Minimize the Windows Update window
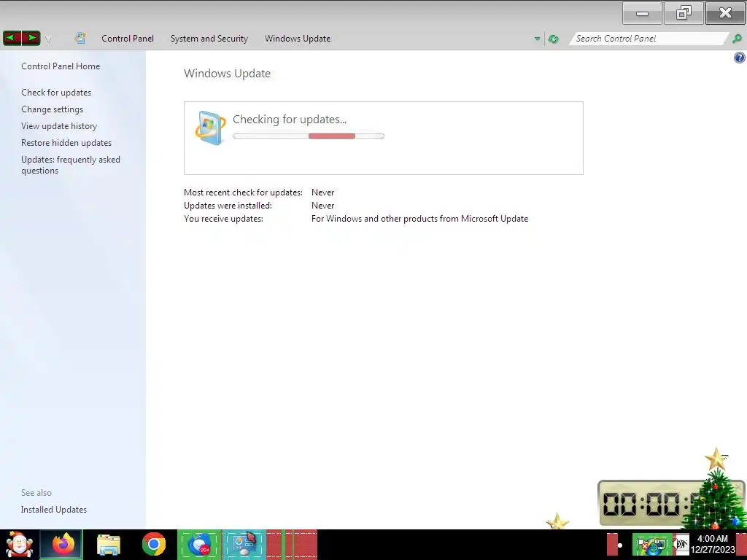Viewport: 747px width, 560px height. [642, 13]
